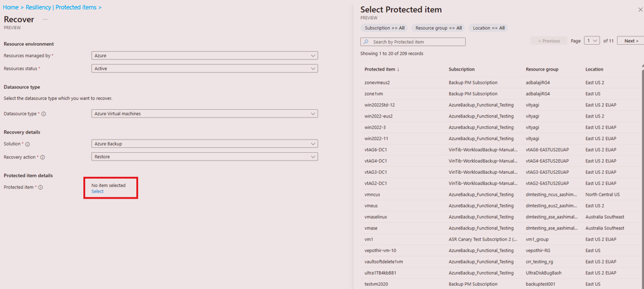
Task: Sort by the Protected item column arrow
Action: [x=397, y=69]
